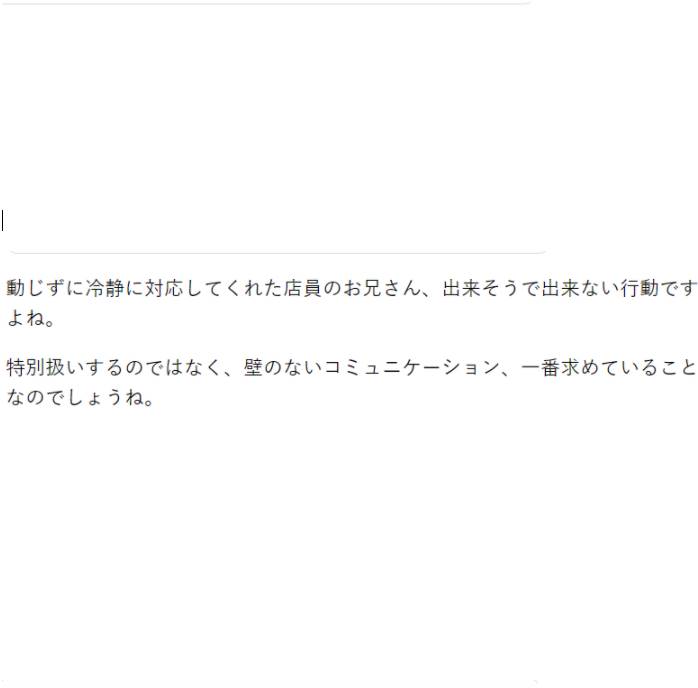
Task: Click the word 壁 in second paragraph
Action: [x=253, y=368]
